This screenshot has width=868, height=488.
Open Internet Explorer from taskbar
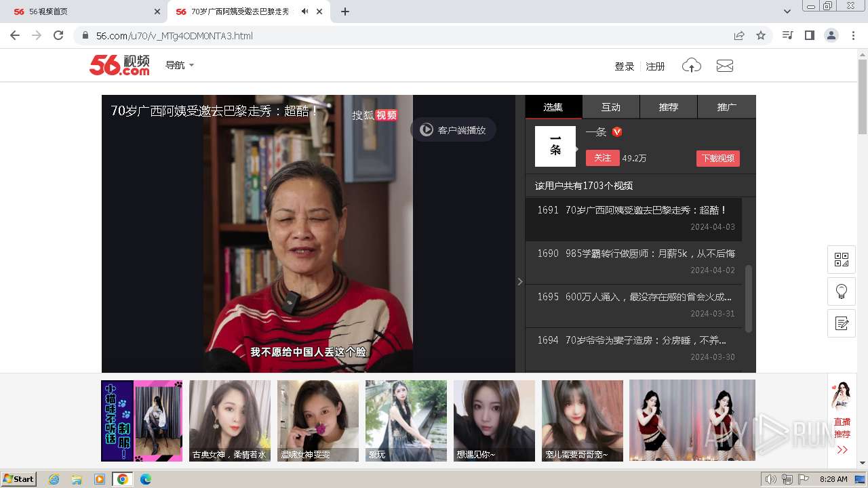54,479
